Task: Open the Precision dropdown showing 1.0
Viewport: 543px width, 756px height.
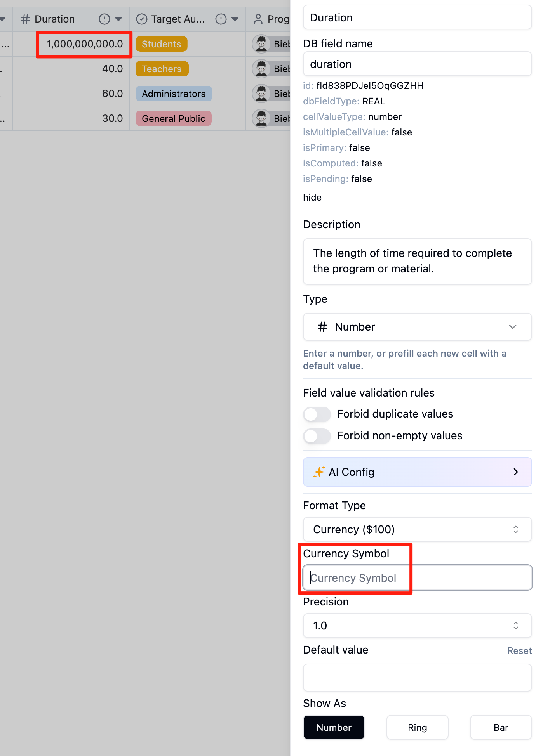Action: click(x=417, y=626)
